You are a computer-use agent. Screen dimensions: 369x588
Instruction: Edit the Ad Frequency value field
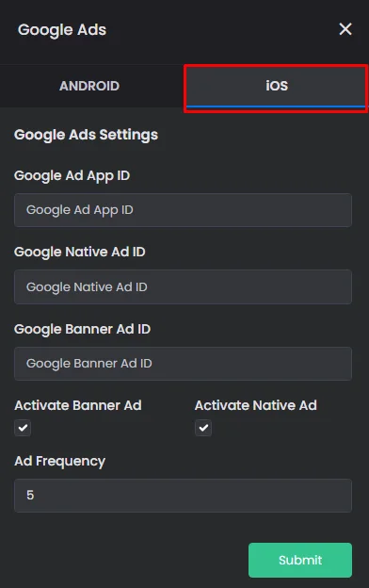[183, 496]
